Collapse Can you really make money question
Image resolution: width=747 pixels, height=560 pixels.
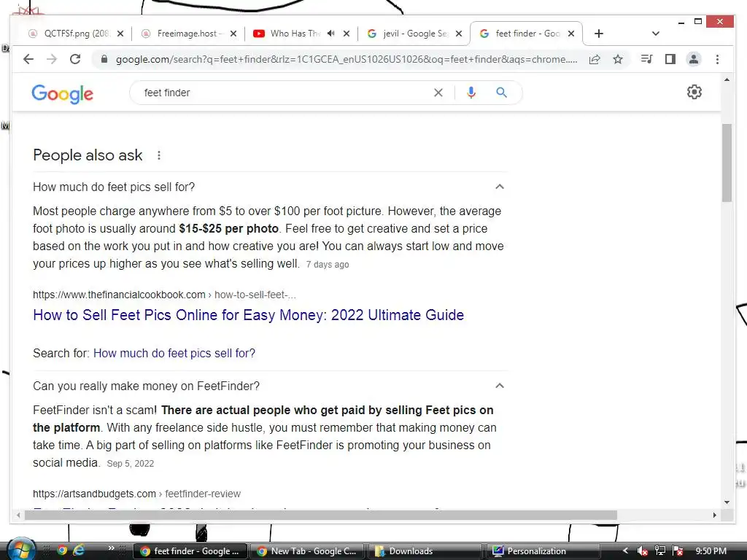click(499, 386)
